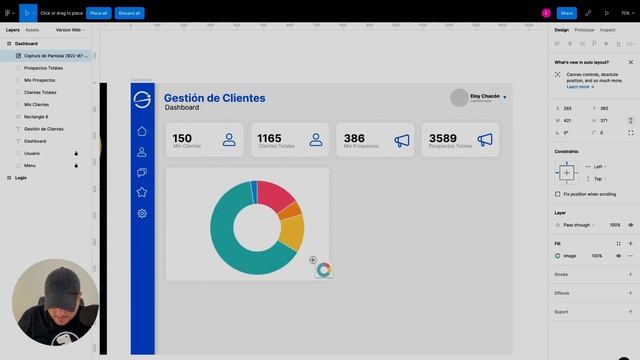Select the Menu layer
640x360 pixels.
[30, 166]
